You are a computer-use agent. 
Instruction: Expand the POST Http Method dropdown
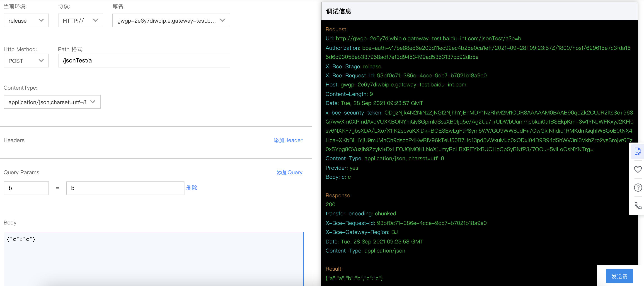pos(26,61)
